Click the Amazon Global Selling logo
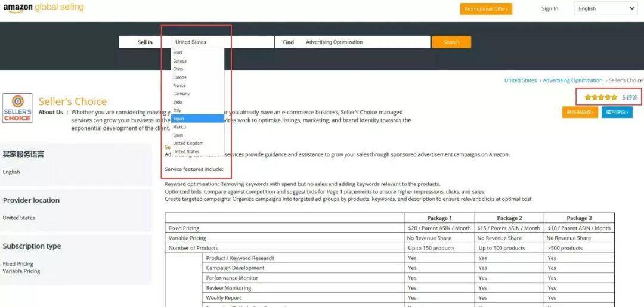 [43, 8]
